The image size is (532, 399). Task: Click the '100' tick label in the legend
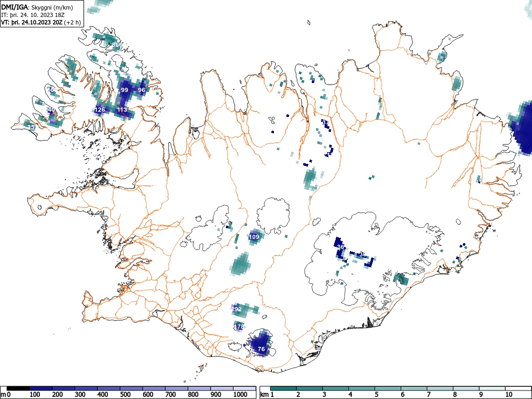[35, 395]
